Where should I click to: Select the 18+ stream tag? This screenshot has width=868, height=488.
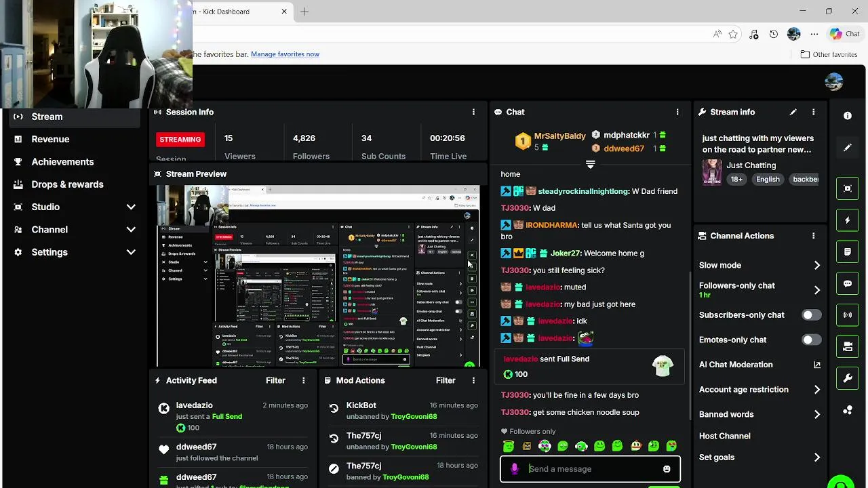click(x=736, y=180)
